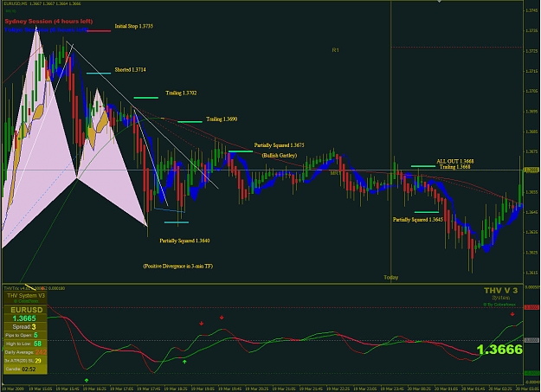
Task: Select the cyan line beside "Shorted 1.3714"
Action: pyautogui.click(x=99, y=74)
